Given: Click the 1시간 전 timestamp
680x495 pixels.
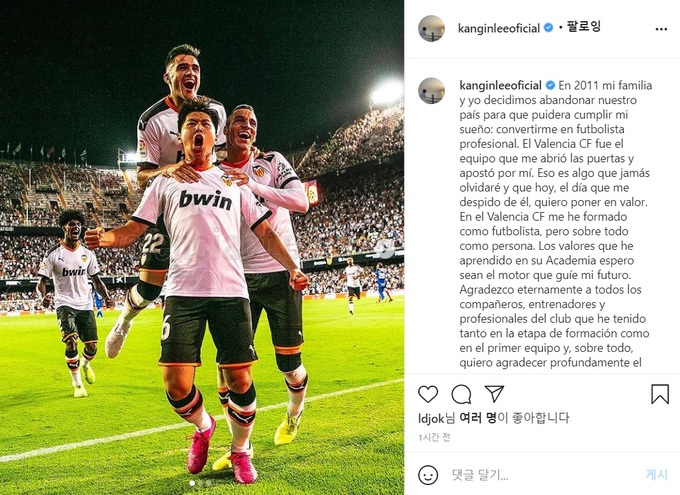Looking at the screenshot, I should click(434, 438).
